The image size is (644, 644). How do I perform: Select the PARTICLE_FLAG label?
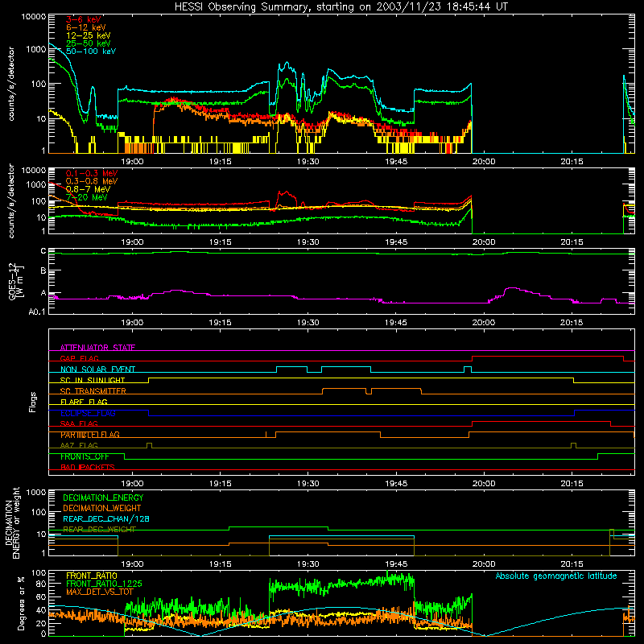pyautogui.click(x=90, y=435)
